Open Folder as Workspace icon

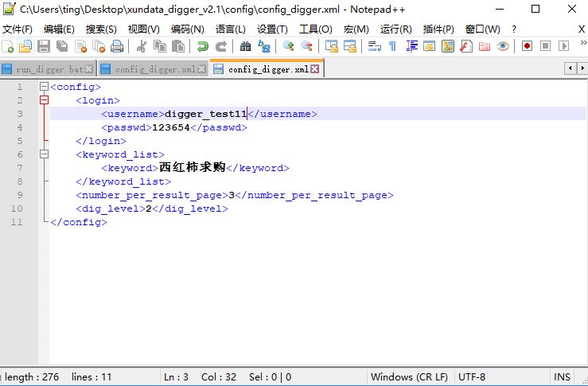[x=485, y=46]
